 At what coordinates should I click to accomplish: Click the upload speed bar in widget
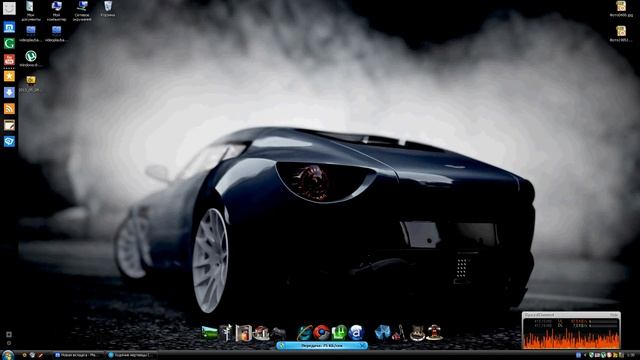click(604, 322)
